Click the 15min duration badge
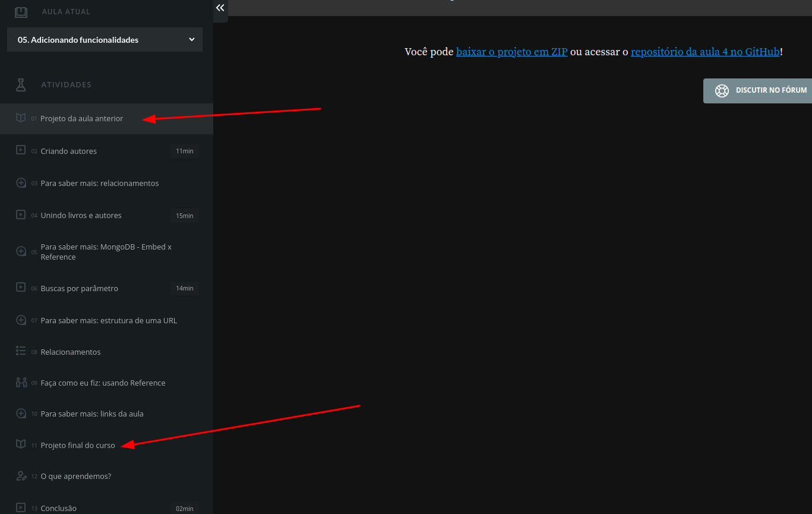This screenshot has height=514, width=812. point(184,215)
